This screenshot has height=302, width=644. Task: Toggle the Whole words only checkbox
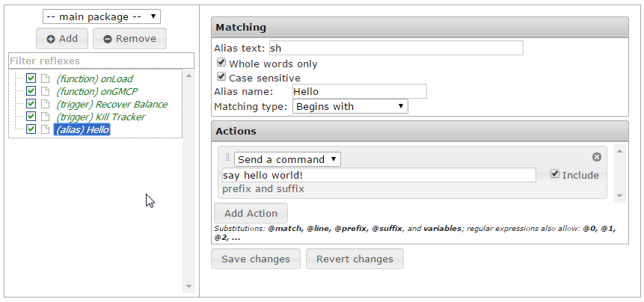point(221,64)
